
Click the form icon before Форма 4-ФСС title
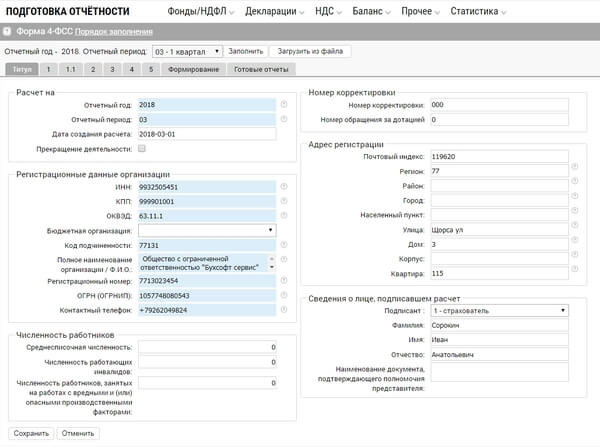click(x=9, y=31)
